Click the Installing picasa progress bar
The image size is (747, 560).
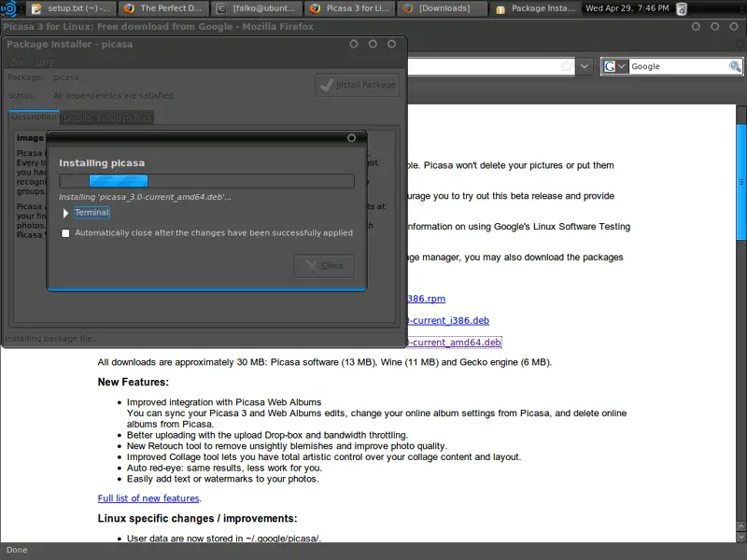click(x=206, y=181)
